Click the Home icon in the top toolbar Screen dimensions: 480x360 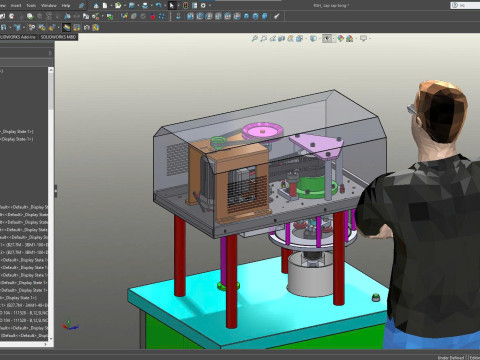pos(96,6)
